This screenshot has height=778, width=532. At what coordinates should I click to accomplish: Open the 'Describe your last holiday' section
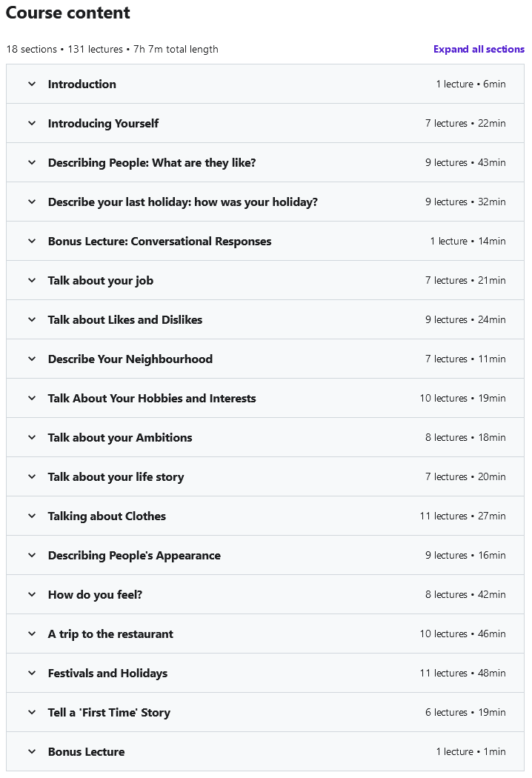coord(182,202)
